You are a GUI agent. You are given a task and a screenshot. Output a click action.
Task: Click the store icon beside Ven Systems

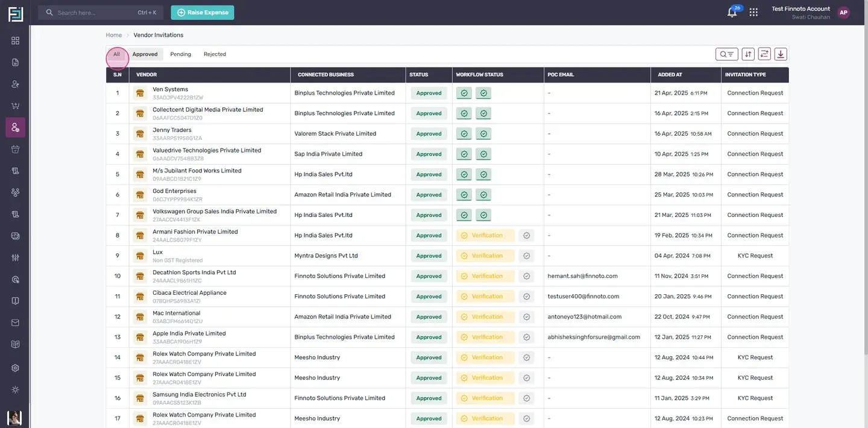click(x=140, y=93)
